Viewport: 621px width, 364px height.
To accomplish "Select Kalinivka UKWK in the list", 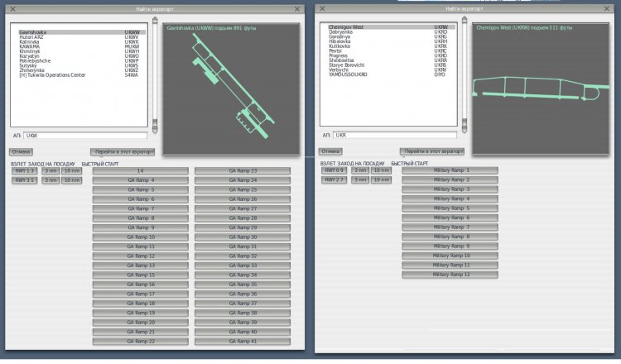I will pos(82,42).
